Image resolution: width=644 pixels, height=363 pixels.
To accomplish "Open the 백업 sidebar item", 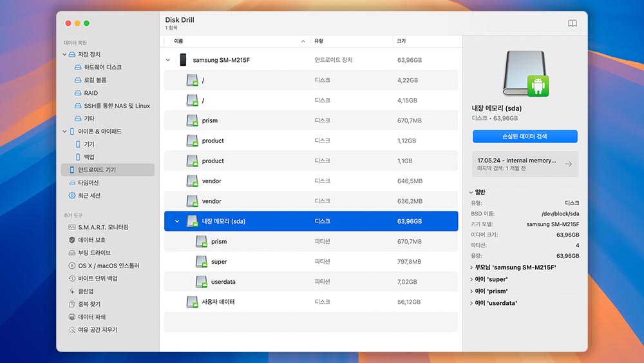I will tap(89, 157).
